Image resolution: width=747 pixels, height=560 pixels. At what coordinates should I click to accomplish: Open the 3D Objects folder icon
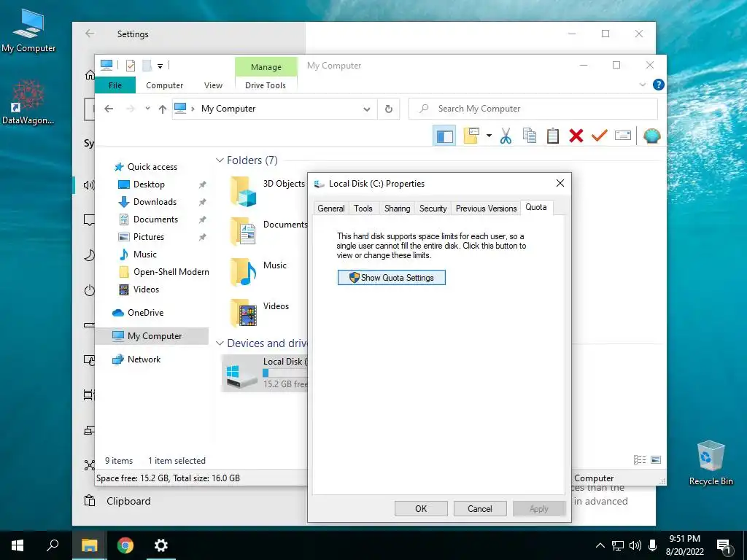click(244, 191)
